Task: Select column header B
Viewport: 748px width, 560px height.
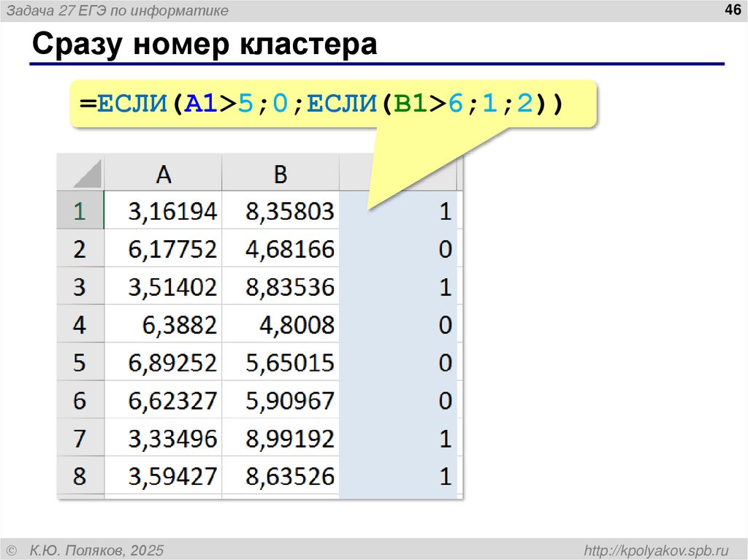Action: pos(280,173)
